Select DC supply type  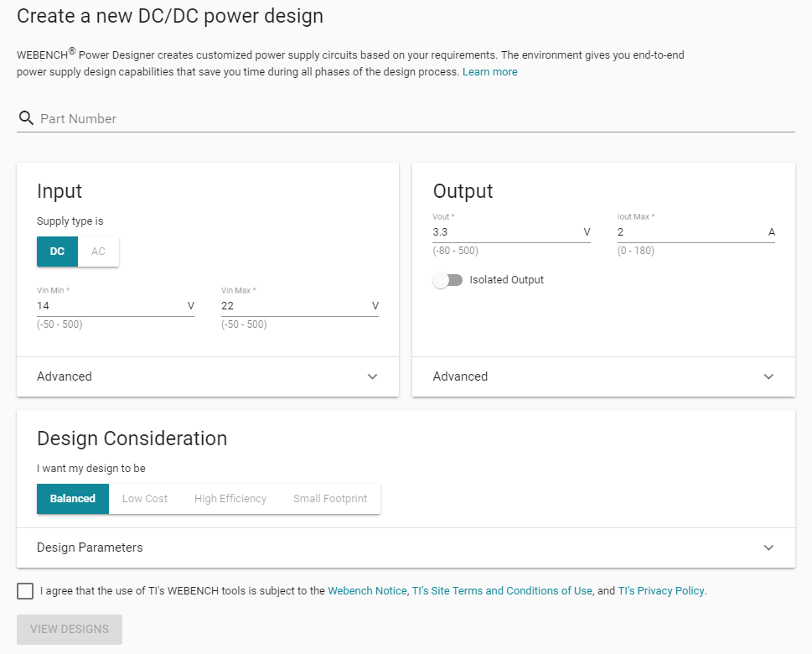pyautogui.click(x=57, y=252)
